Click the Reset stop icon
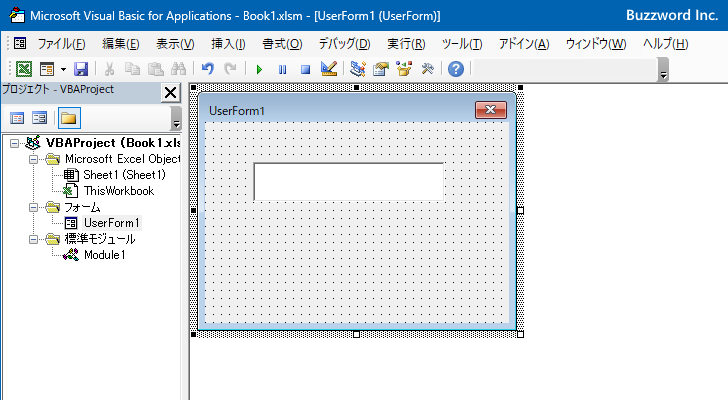 click(305, 69)
